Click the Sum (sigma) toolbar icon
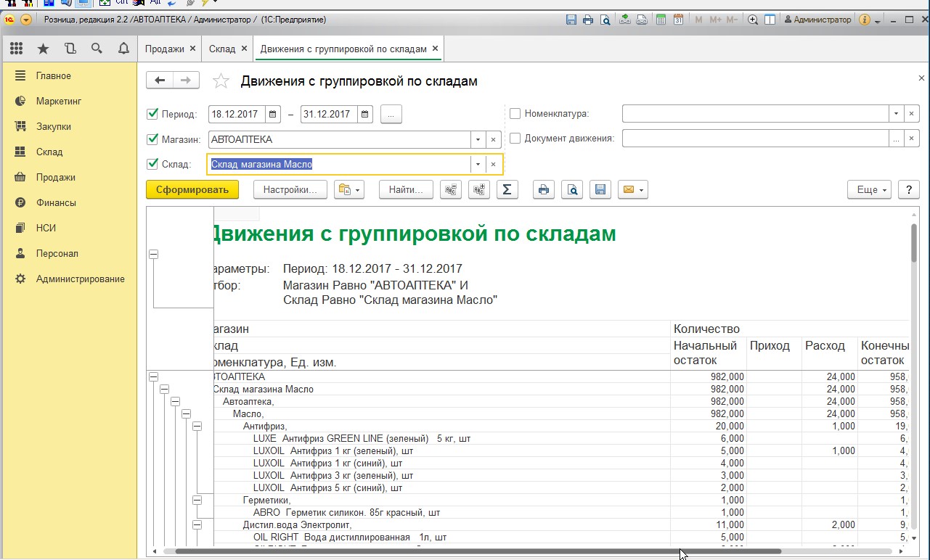Screen dimensions: 930x560 click(507, 190)
